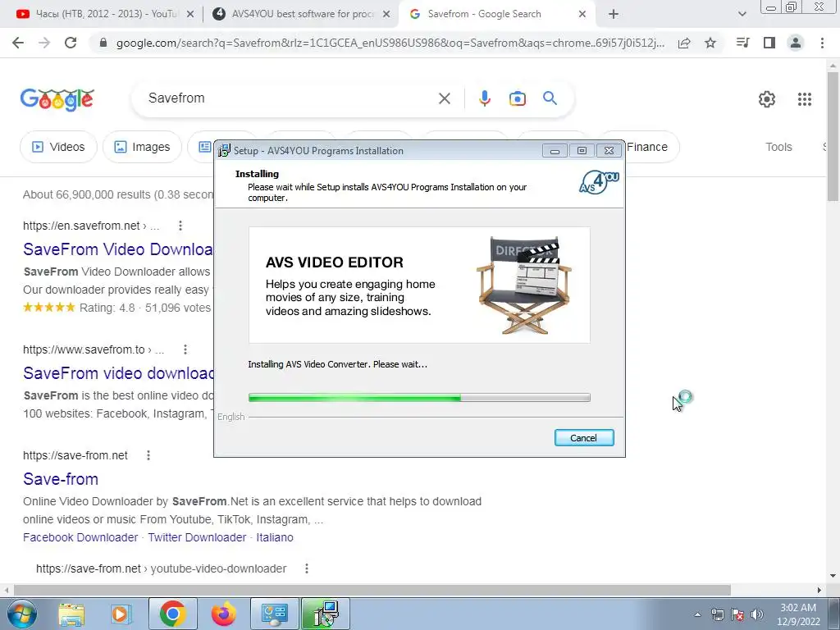Open the media controls icon
840x630 pixels.
click(x=742, y=43)
